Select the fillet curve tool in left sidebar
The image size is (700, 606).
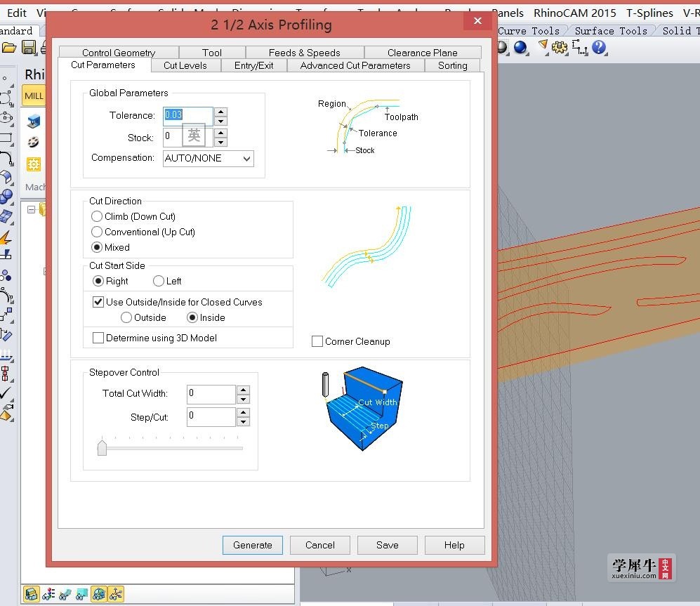point(6,158)
